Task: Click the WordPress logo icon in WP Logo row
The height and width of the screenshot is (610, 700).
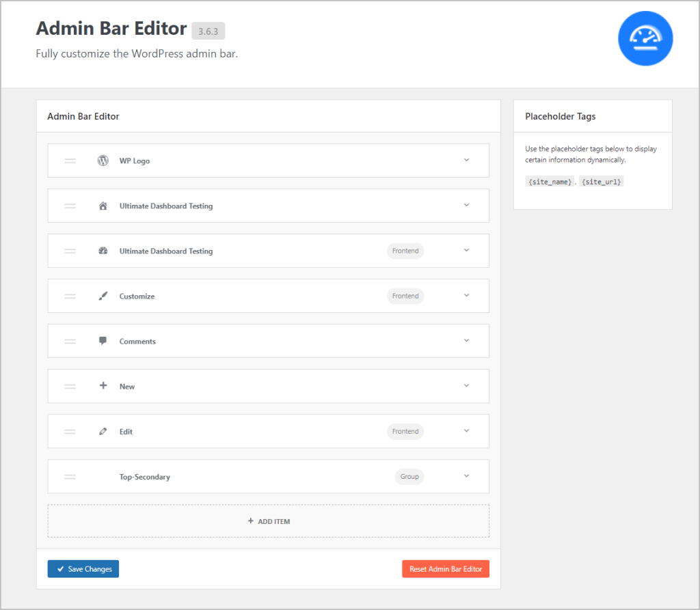Action: coord(103,161)
